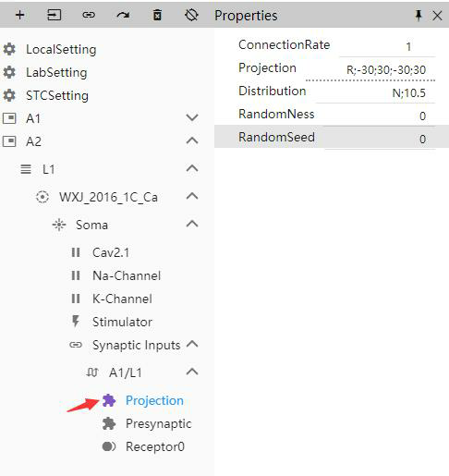The height and width of the screenshot is (476, 449).
Task: Expand the A1 tree node
Action: 192,117
